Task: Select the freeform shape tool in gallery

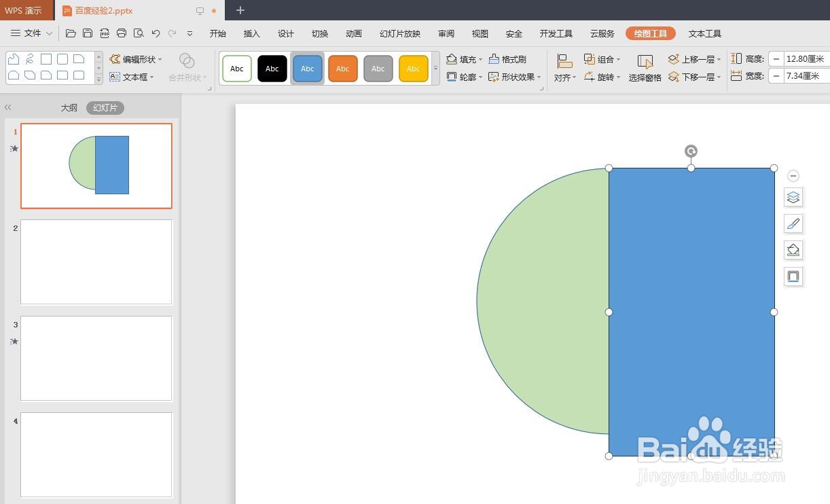Action: point(14,59)
